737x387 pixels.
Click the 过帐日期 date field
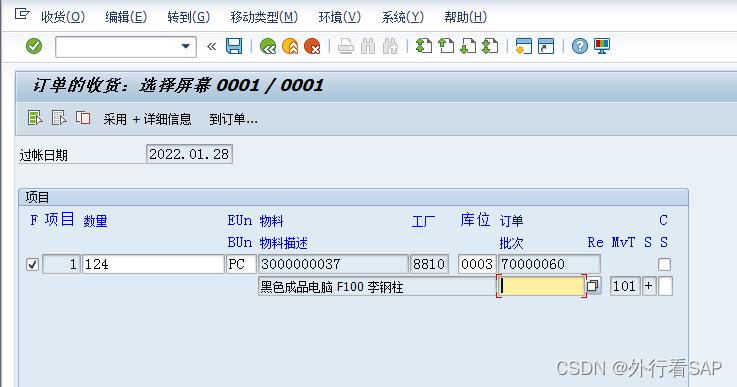(189, 154)
